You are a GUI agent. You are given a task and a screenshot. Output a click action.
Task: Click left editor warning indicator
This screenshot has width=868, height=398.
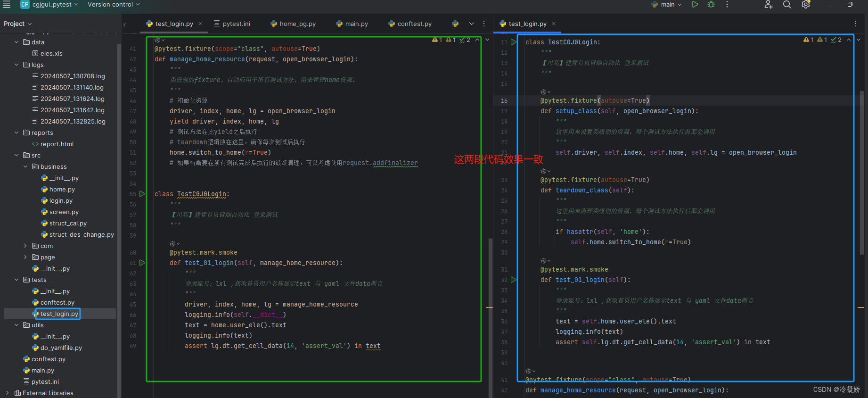tap(437, 40)
